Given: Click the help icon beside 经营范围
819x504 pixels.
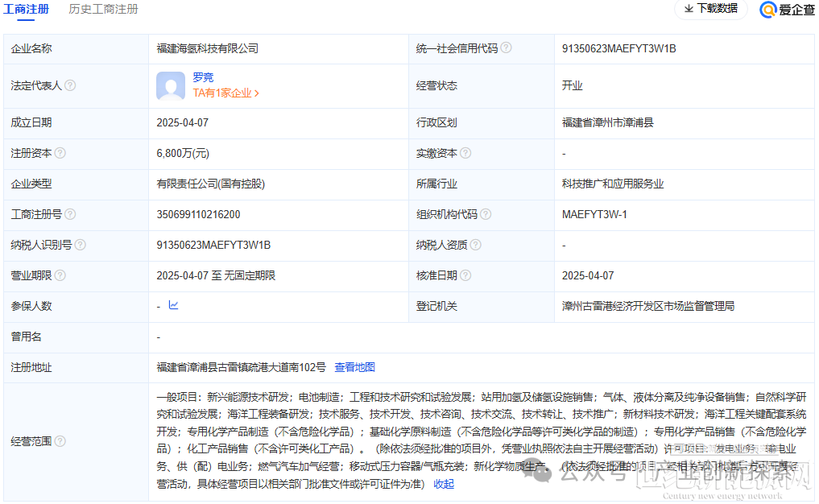Looking at the screenshot, I should [62, 441].
